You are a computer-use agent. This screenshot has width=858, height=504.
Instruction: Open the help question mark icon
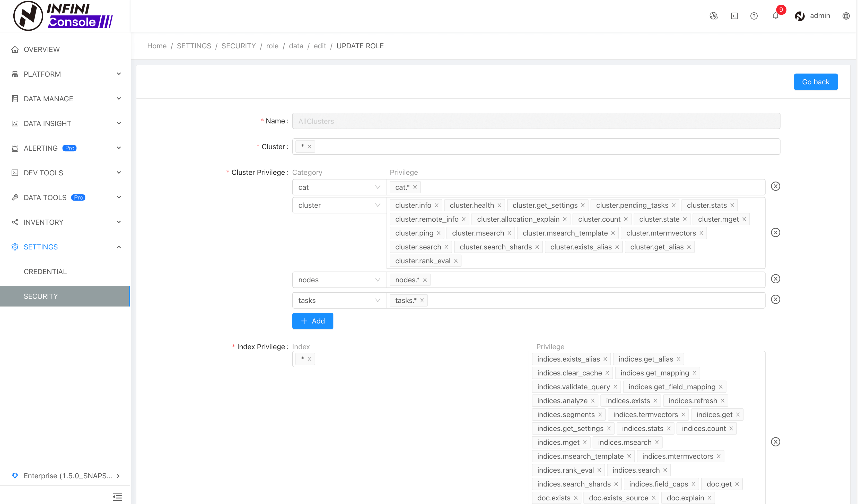pos(754,16)
